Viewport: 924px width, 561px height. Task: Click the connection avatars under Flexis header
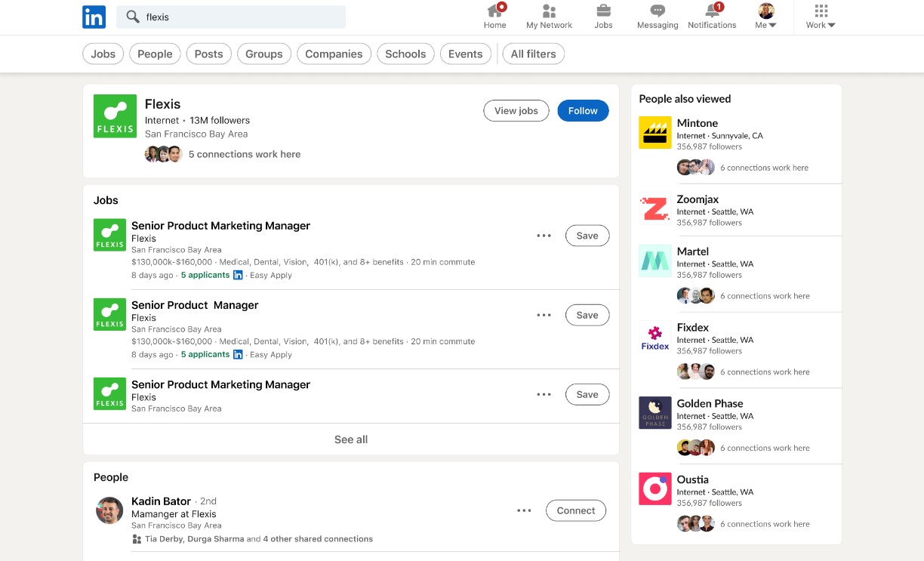[164, 154]
